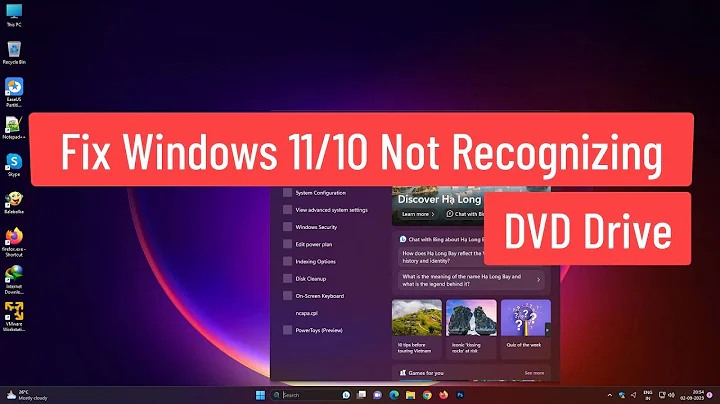Viewport: 720px width, 404px height.
Task: Open Quiz of the week card
Action: point(525,329)
